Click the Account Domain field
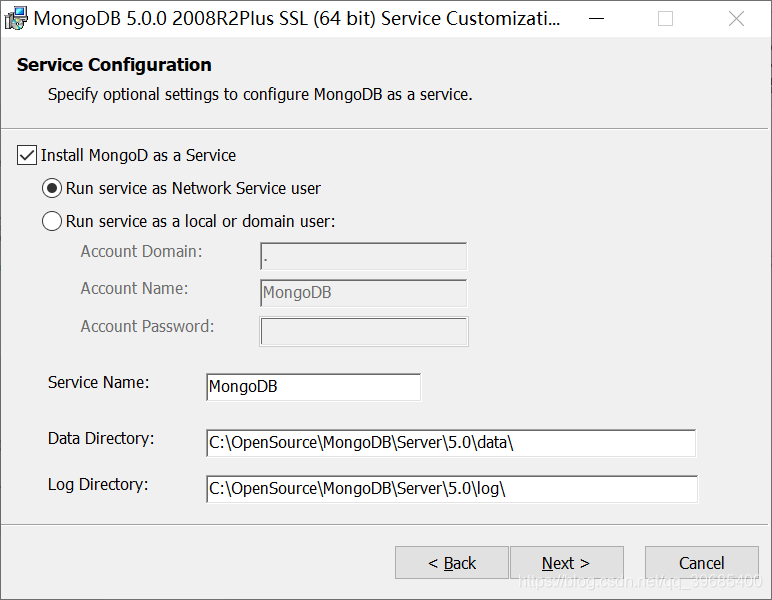This screenshot has width=772, height=600. pyautogui.click(x=363, y=256)
